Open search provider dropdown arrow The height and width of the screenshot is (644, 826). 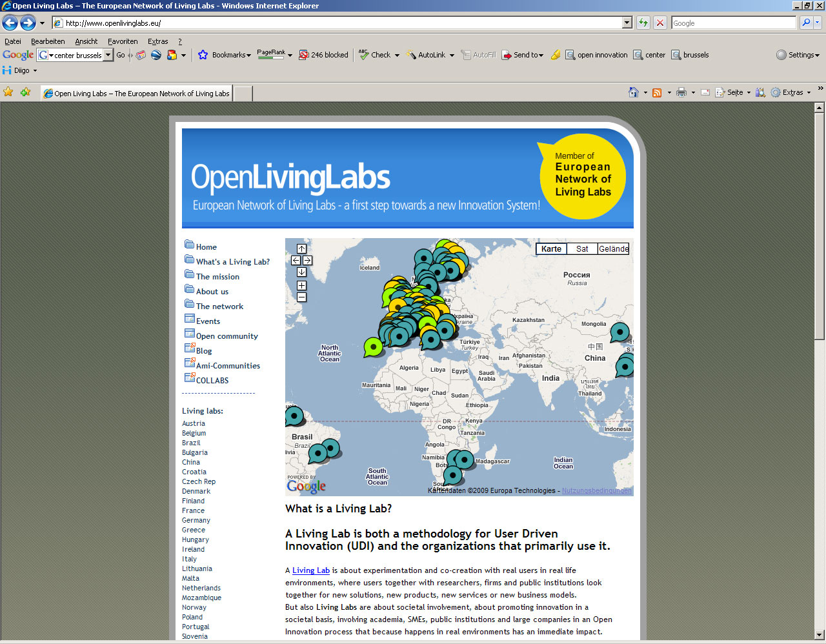coord(817,23)
